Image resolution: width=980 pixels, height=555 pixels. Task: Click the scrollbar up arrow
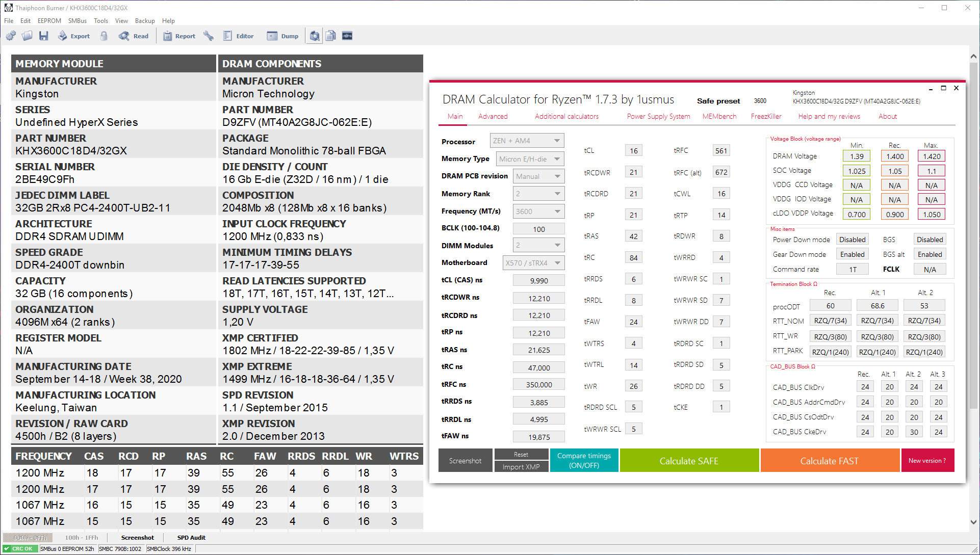(973, 57)
